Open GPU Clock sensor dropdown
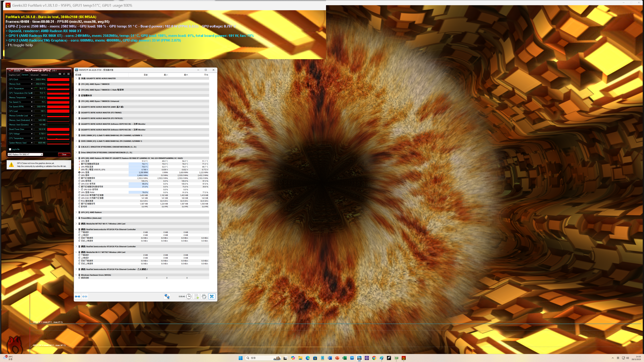The height and width of the screenshot is (362, 644). click(x=32, y=79)
